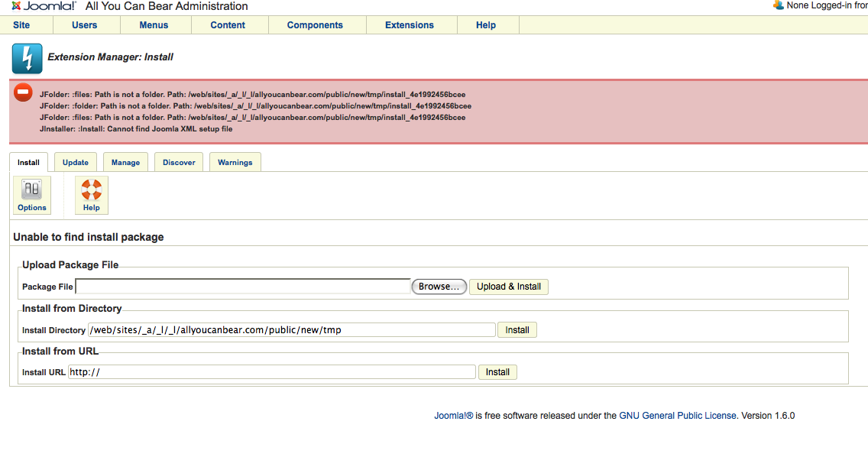Expand the Components dropdown menu
Viewport: 868px width, 457px height.
coord(315,25)
